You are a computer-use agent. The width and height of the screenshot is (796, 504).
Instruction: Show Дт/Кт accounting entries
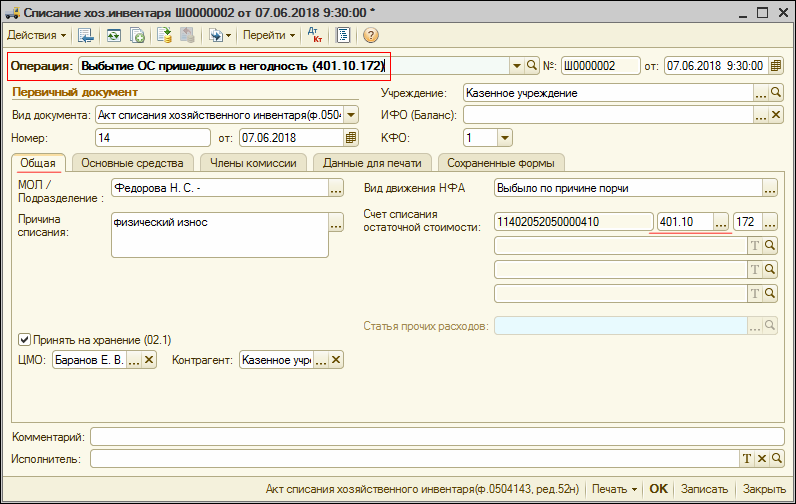(315, 36)
